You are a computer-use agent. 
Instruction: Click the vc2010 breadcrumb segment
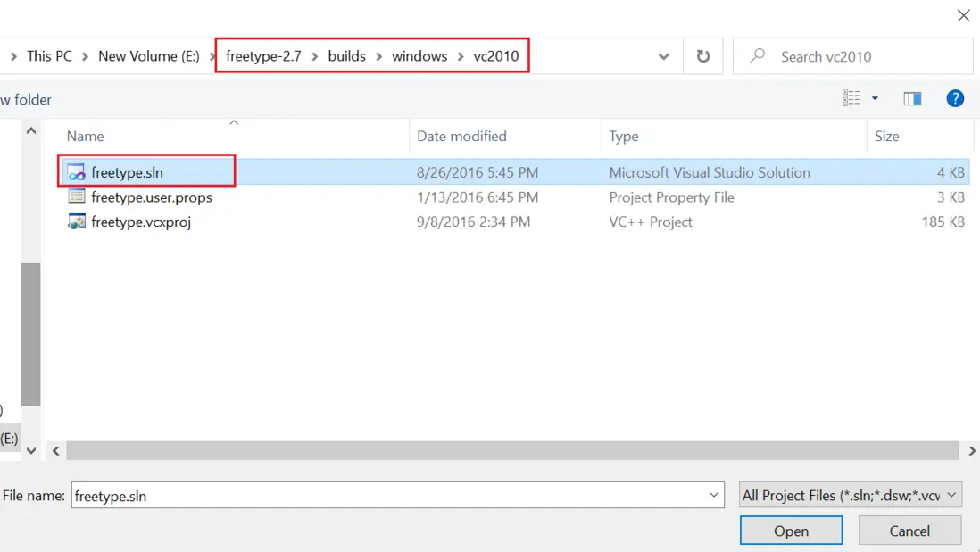[496, 56]
